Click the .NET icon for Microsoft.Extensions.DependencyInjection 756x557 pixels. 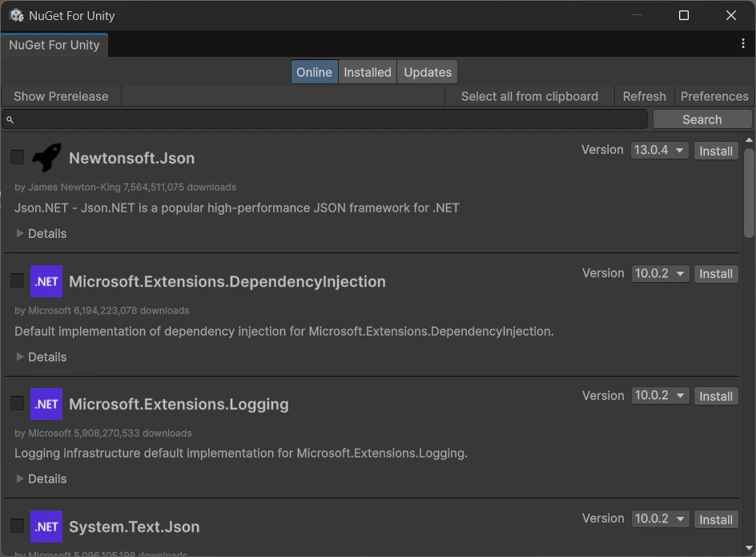click(46, 281)
